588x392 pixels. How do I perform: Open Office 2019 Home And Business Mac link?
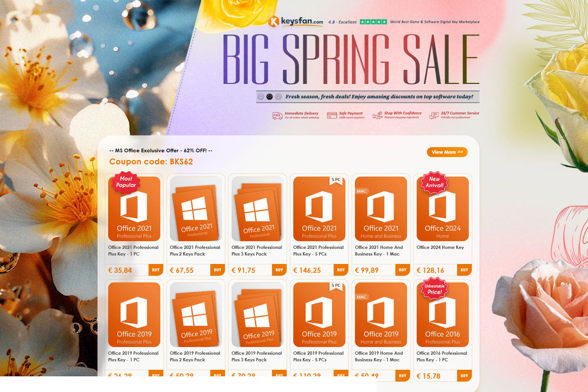(x=379, y=357)
